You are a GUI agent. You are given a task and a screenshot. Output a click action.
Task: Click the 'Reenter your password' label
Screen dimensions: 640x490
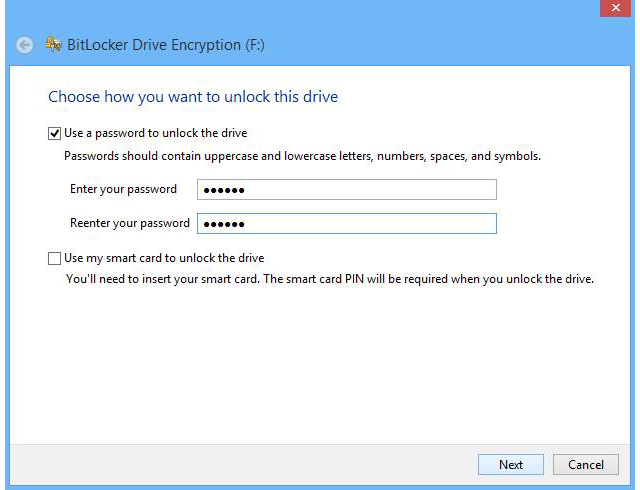[129, 223]
